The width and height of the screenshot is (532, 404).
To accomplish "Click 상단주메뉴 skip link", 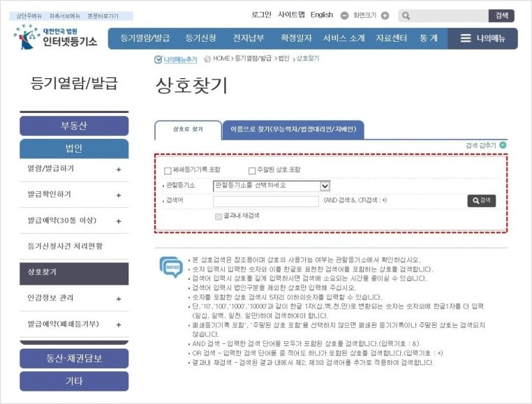I will point(29,16).
